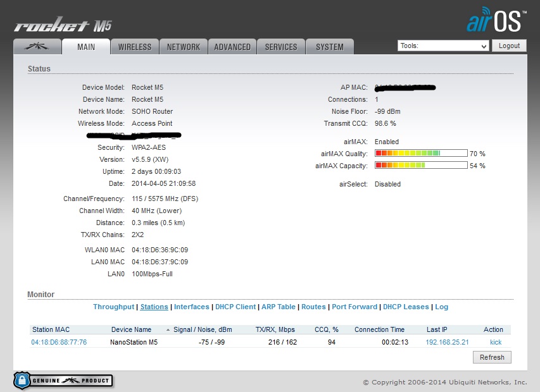Open the NETWORK tab
The height and width of the screenshot is (392, 540).
[184, 47]
